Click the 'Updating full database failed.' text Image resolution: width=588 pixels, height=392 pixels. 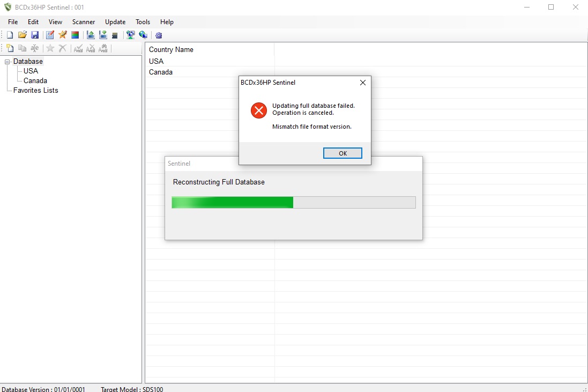tap(313, 106)
